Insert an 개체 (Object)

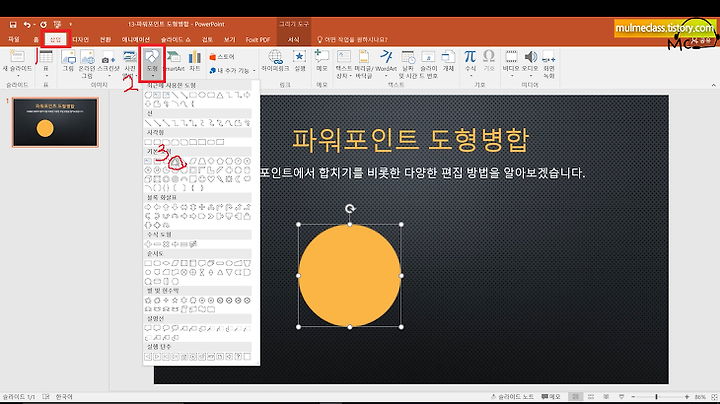point(448,61)
